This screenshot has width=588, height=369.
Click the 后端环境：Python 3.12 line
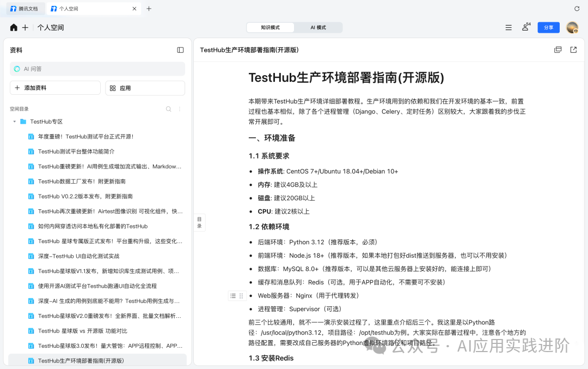(317, 242)
